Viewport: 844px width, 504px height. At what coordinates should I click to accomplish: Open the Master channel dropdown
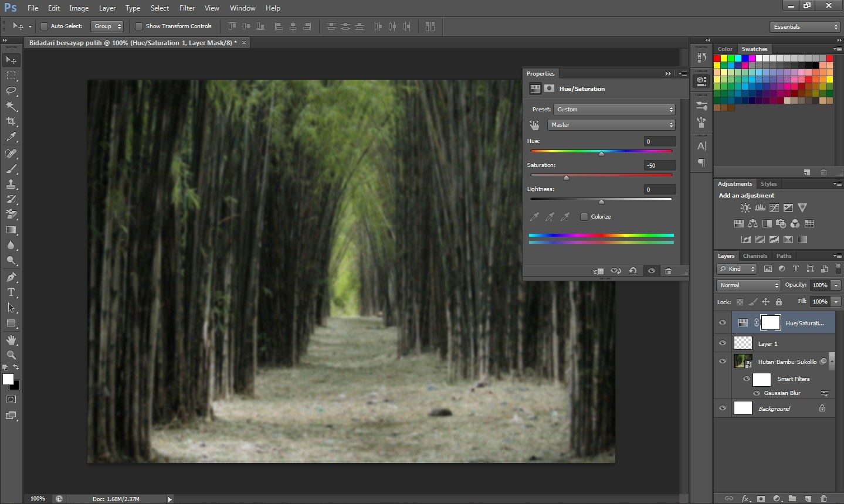pyautogui.click(x=611, y=125)
